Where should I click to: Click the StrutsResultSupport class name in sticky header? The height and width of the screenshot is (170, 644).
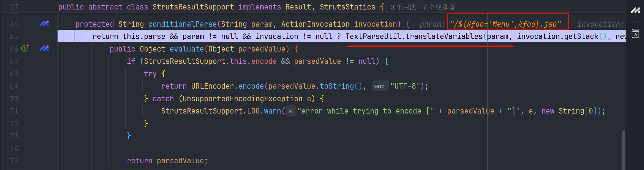pos(193,7)
